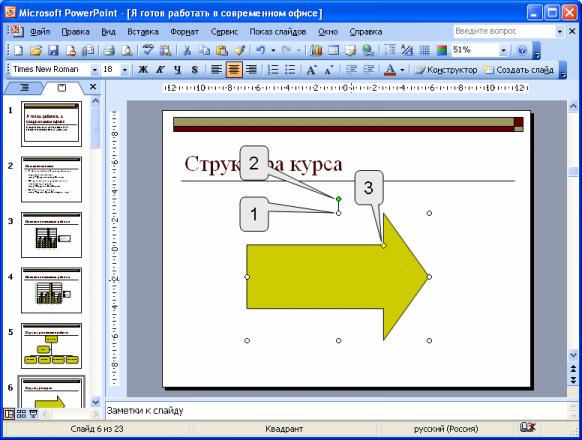Image resolution: width=582 pixels, height=440 pixels.
Task: Select slide 3 thumbnail in the pane
Action: 51,235
